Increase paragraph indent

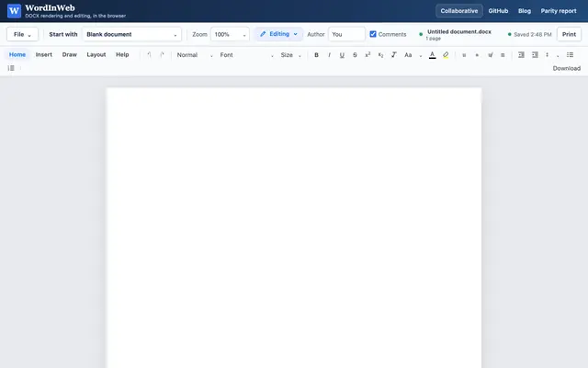tap(535, 55)
